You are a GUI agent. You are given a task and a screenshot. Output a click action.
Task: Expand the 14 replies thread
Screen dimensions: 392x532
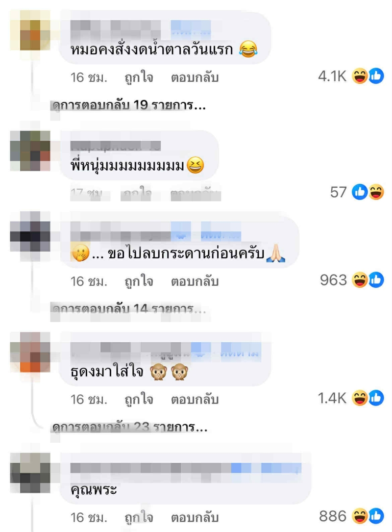[129, 309]
